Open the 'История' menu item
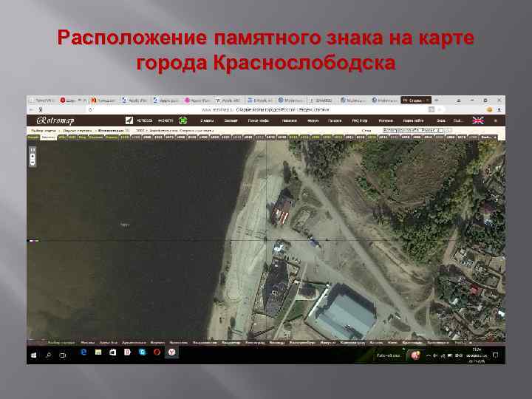Image resolution: width=532 pixels, height=399 pixels. 386,120
